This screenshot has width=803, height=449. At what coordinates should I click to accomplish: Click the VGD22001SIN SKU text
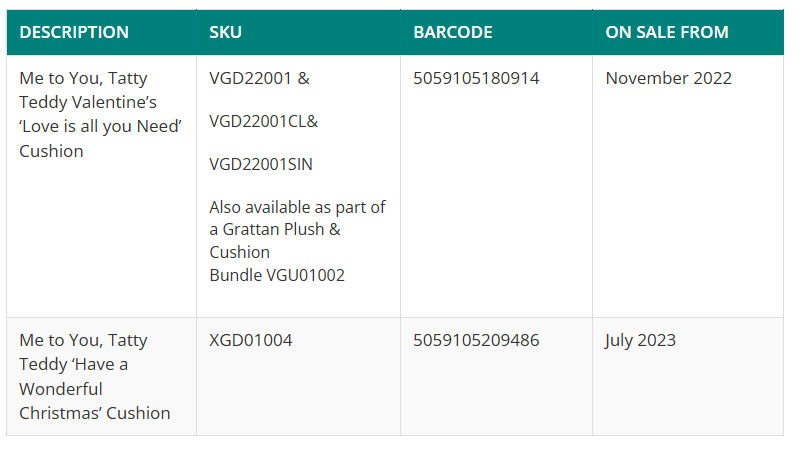(261, 164)
